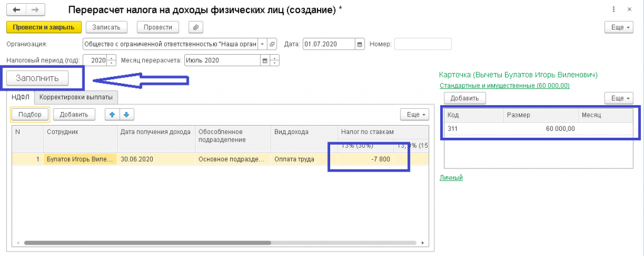
Task: Click the forward navigation arrow
Action: pyautogui.click(x=35, y=11)
